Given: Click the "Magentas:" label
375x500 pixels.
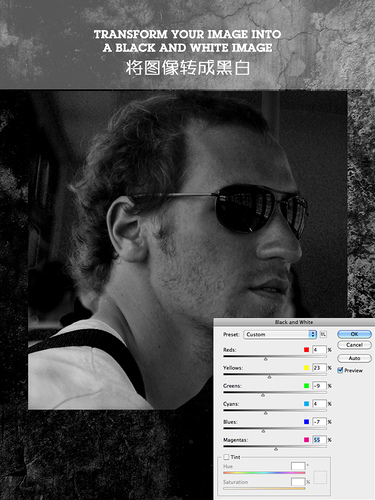Looking at the screenshot, I should [x=235, y=440].
